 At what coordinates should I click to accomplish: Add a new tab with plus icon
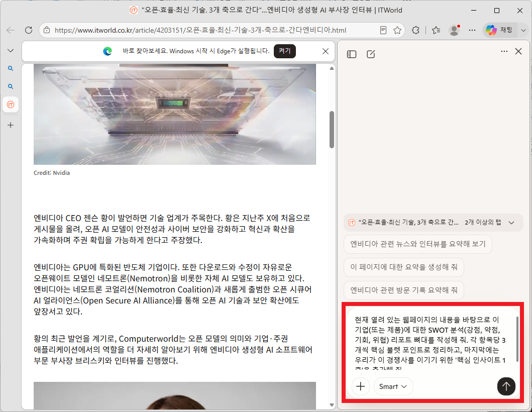click(11, 125)
